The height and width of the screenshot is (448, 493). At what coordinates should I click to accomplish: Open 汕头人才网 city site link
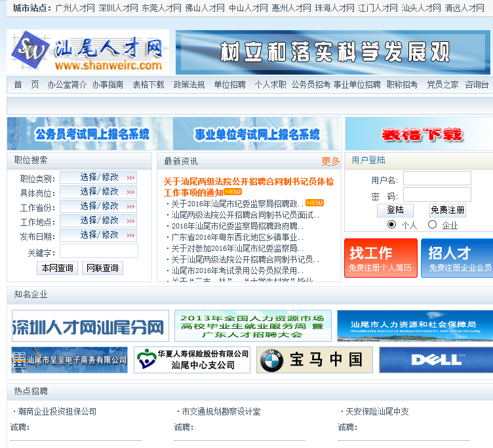click(x=422, y=8)
